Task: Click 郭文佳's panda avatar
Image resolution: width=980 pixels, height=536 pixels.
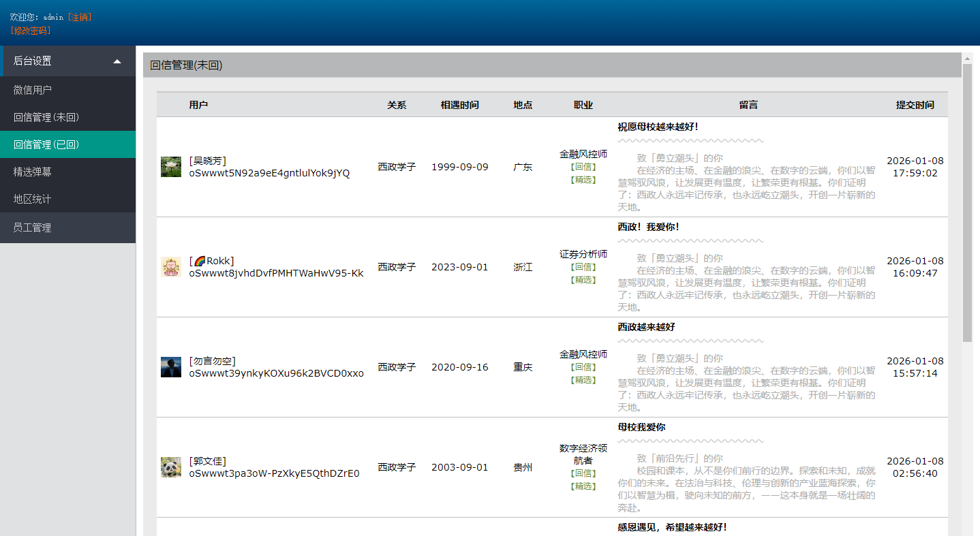Action: (x=171, y=467)
